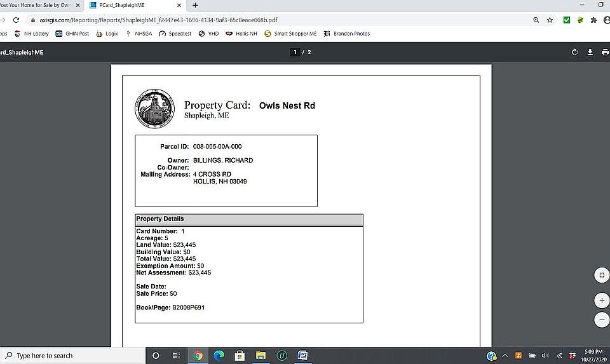Screen dimensions: 610x364
Task: Open File Explorer from taskbar
Action: [261, 356]
